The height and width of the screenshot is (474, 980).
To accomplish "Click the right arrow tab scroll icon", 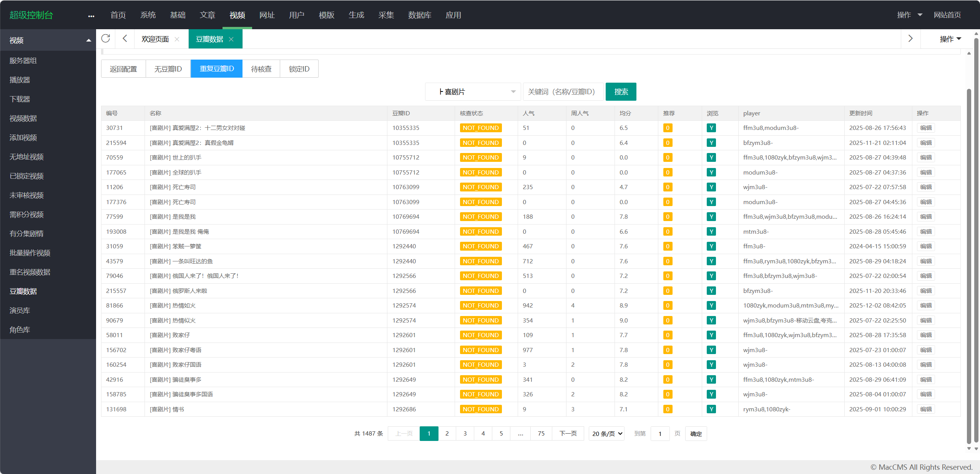I will pos(910,38).
